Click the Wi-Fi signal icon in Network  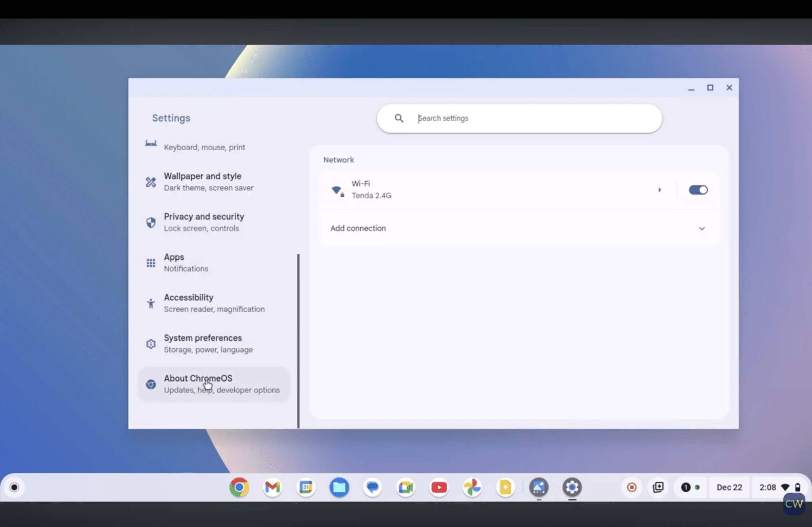click(337, 191)
